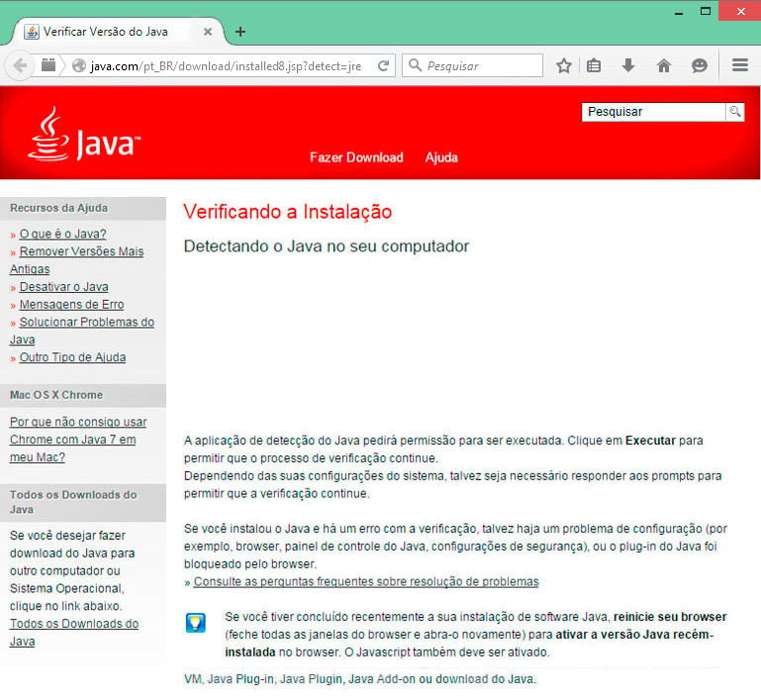Click the Verificando a Instalação heading
The width and height of the screenshot is (761, 700).
(287, 212)
